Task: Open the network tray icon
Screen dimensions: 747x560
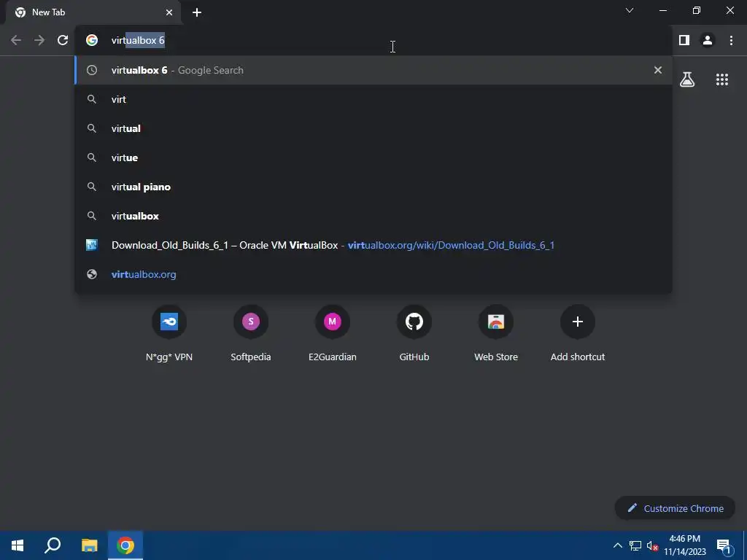Action: [635, 545]
